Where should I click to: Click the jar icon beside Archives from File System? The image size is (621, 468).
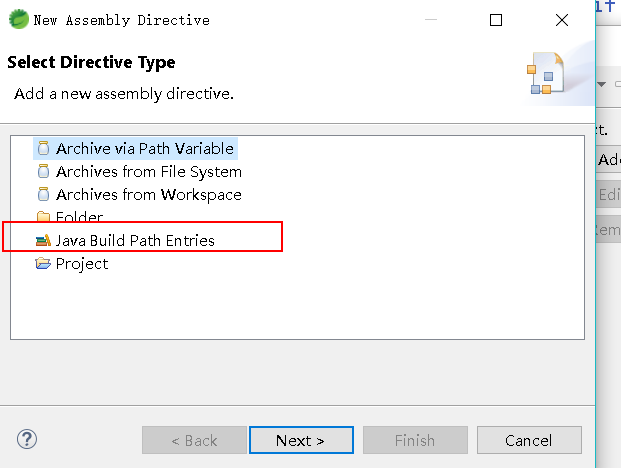click(43, 171)
